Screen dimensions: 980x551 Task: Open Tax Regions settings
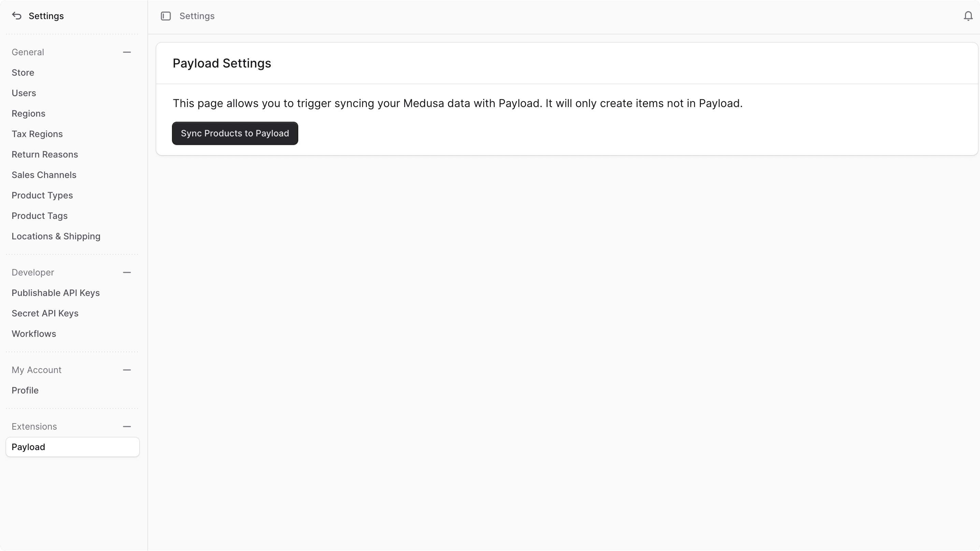(37, 134)
